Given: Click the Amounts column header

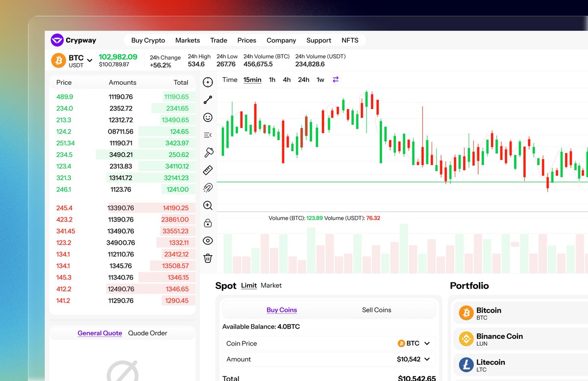Looking at the screenshot, I should point(122,82).
